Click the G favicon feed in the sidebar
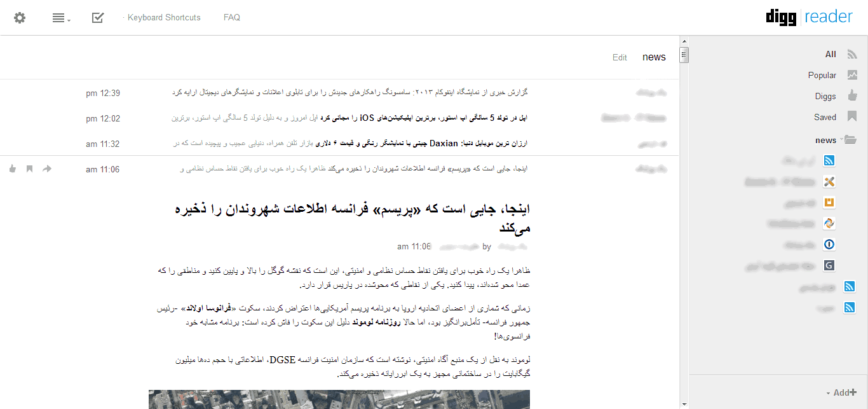The width and height of the screenshot is (868, 409). point(829,265)
